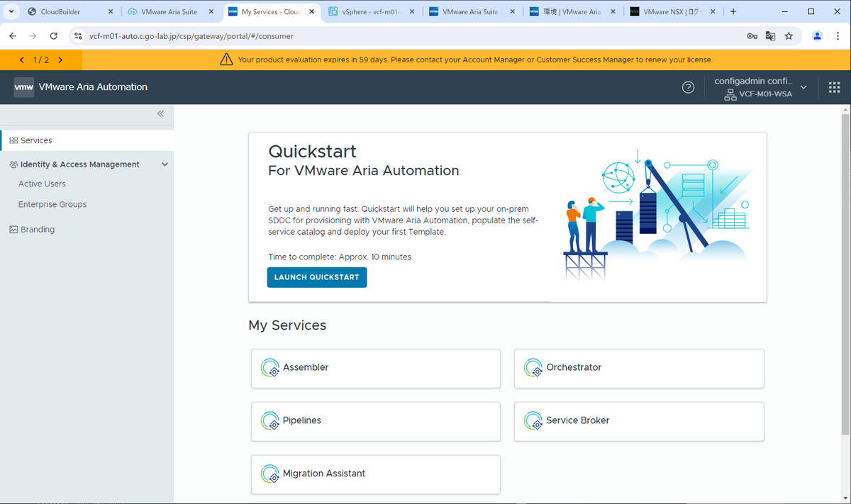Go to previous notification in banner
The width and height of the screenshot is (851, 504).
22,60
